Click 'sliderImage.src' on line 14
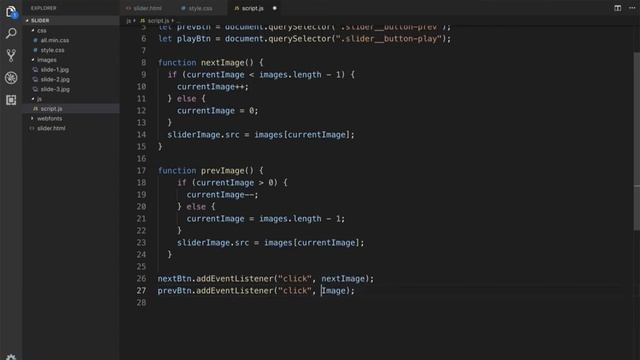Viewport: 640px width, 360px height. tap(203, 135)
